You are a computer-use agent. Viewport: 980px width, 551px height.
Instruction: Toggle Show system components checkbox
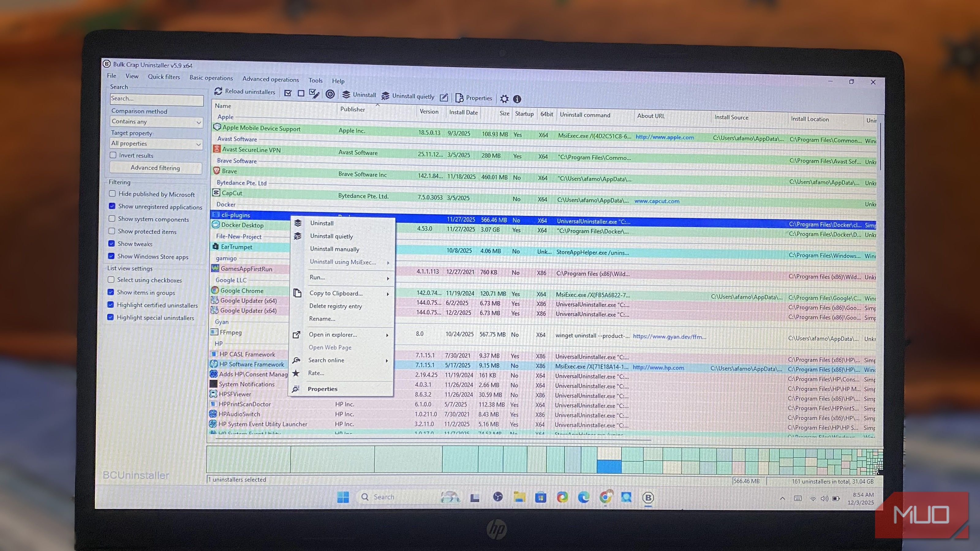tap(112, 219)
